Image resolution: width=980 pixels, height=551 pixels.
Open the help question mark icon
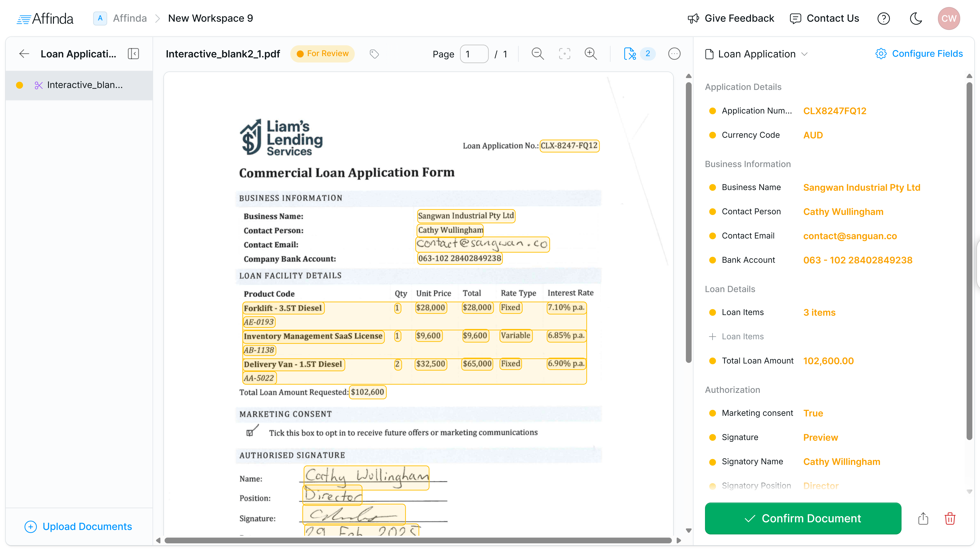883,18
